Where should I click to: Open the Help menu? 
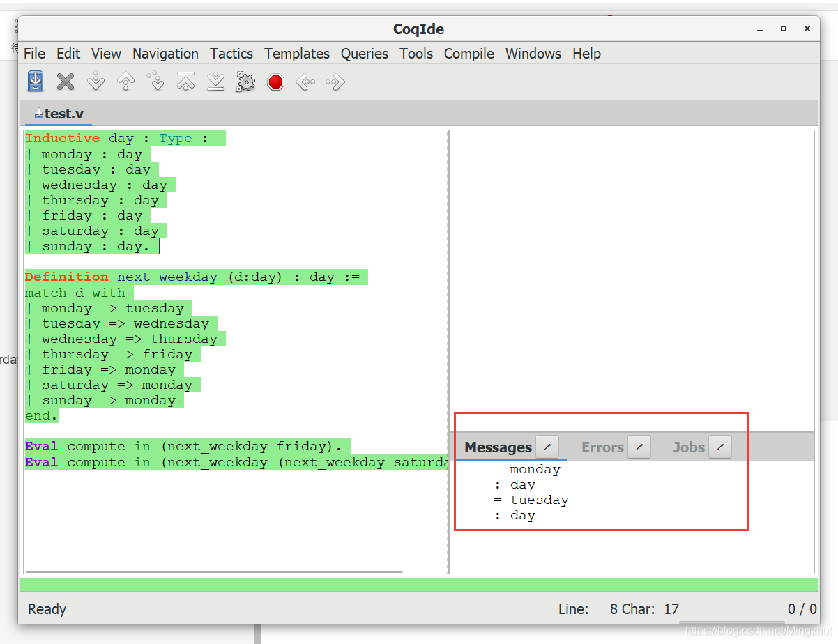click(x=586, y=54)
